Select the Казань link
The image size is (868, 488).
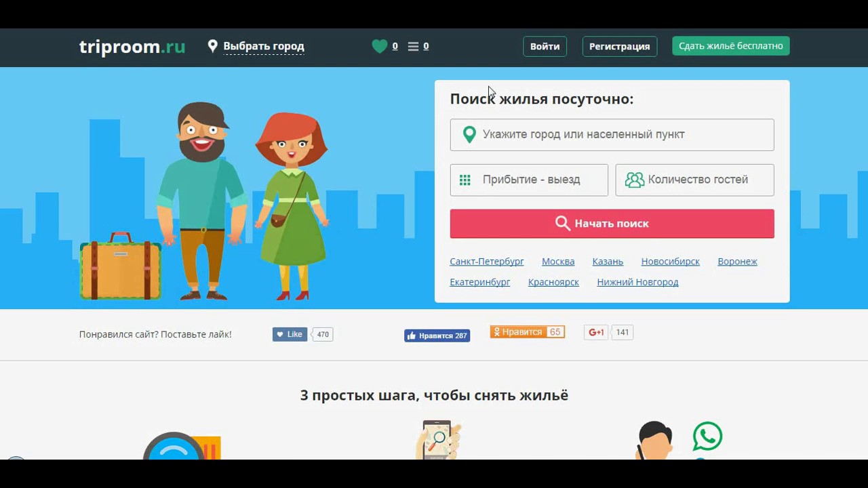click(608, 262)
